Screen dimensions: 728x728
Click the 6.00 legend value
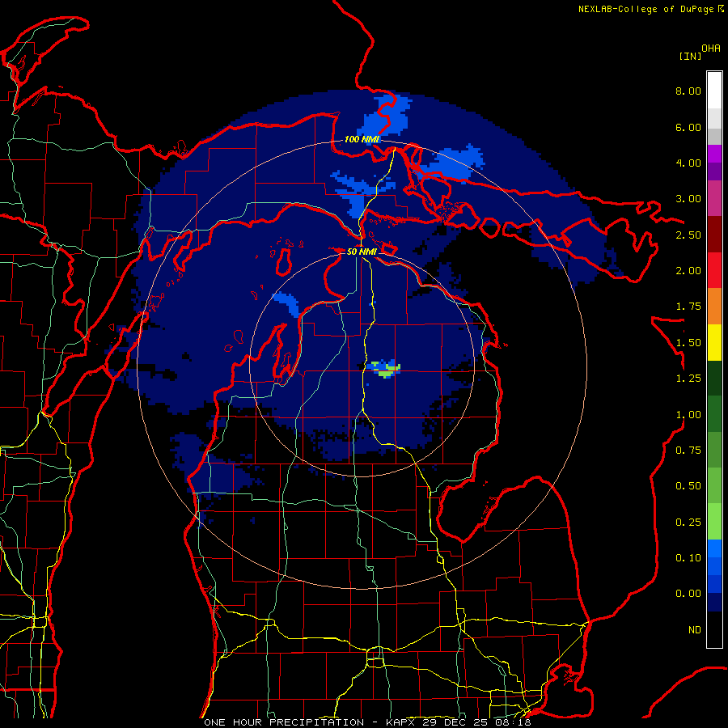pos(688,127)
